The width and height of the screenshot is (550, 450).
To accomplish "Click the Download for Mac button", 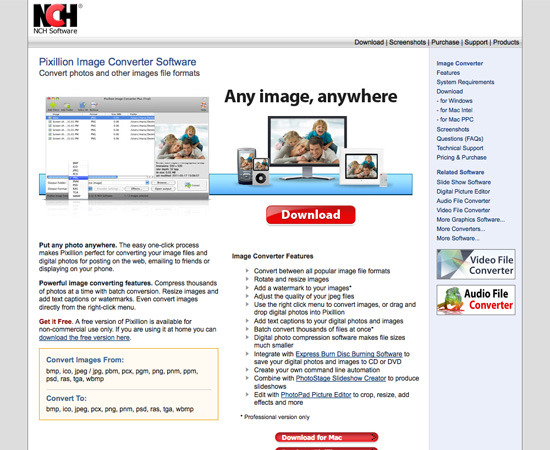I will pos(326,437).
